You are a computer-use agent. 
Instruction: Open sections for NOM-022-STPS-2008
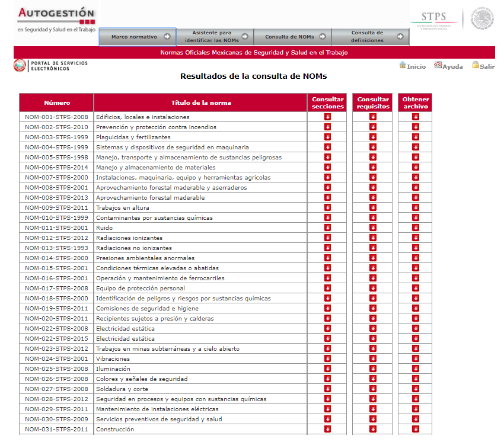click(x=327, y=328)
